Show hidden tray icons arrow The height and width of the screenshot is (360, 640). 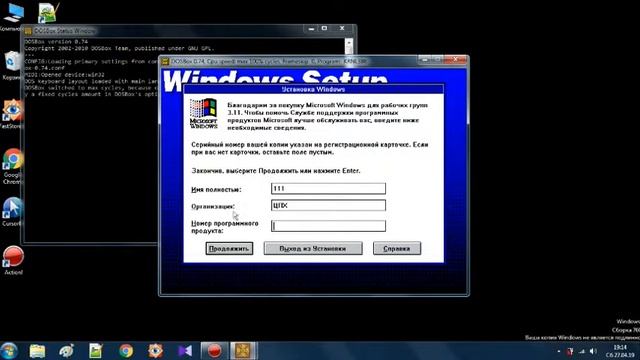tap(559, 351)
